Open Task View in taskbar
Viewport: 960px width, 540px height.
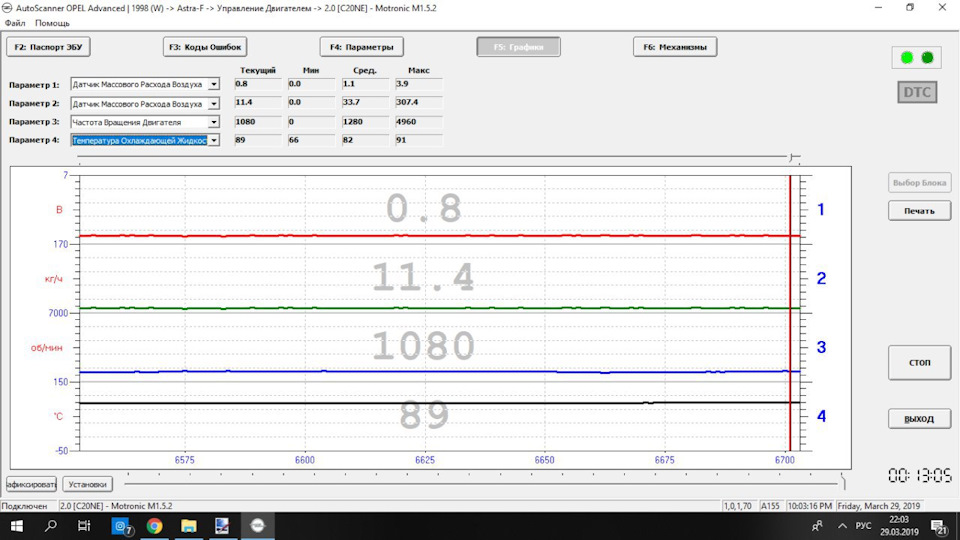point(84,526)
